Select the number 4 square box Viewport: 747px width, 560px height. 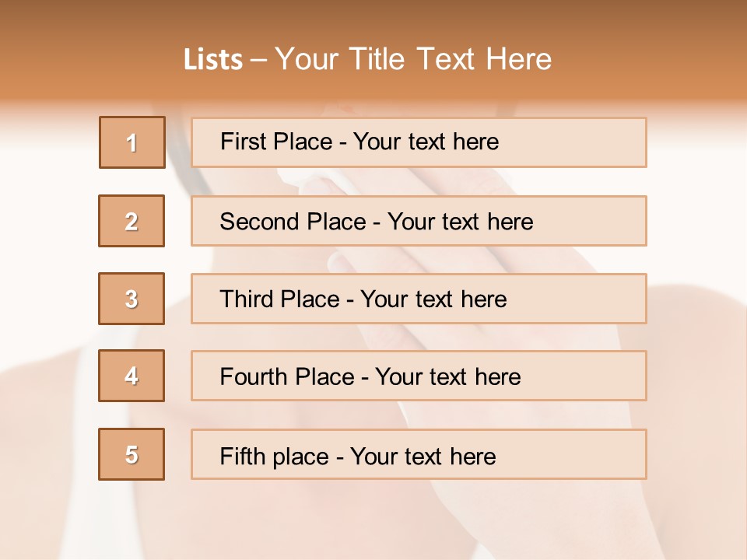(x=132, y=376)
